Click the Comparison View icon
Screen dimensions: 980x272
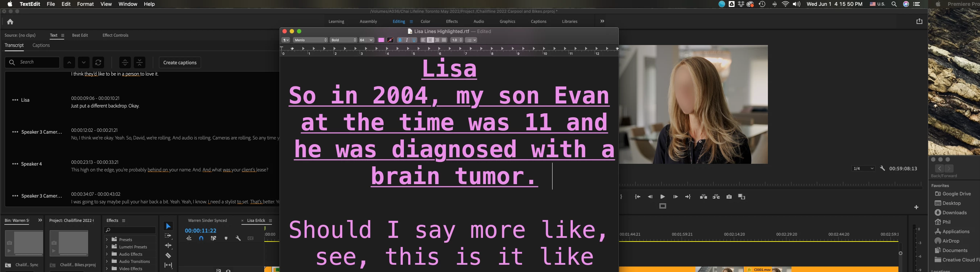coord(741,197)
